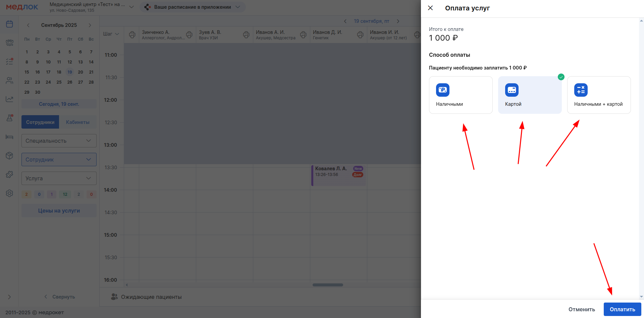The height and width of the screenshot is (318, 644).
Task: Close the Оплата услуг panel
Action: pyautogui.click(x=430, y=8)
